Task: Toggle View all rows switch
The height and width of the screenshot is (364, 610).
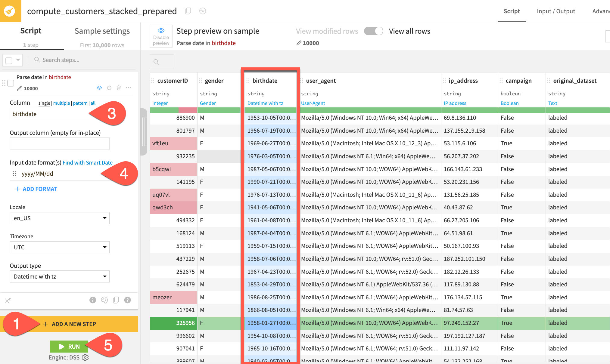Action: coord(373,31)
